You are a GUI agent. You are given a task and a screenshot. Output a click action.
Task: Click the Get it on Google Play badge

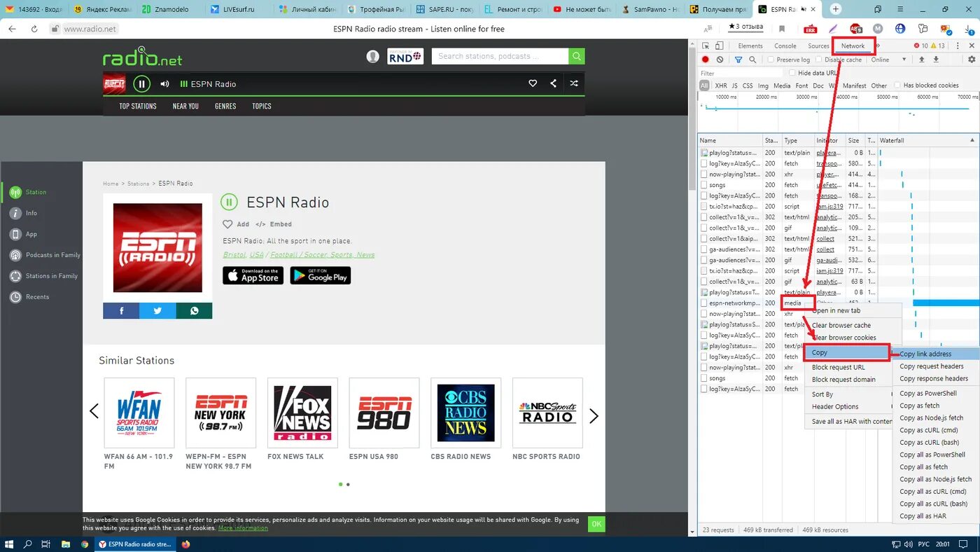[321, 276]
